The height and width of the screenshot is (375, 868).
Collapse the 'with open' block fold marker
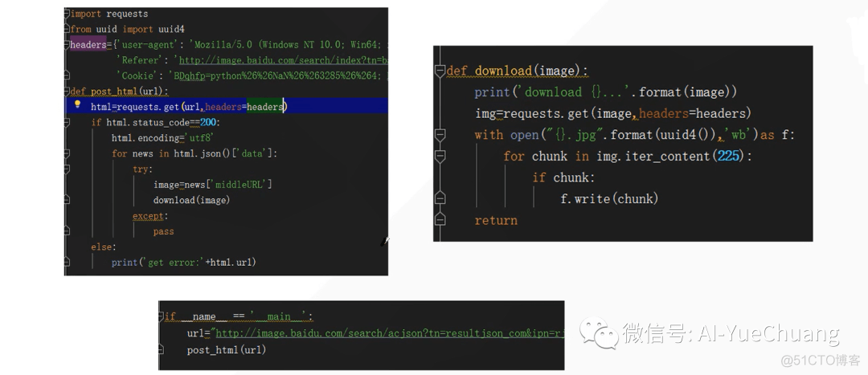[440, 135]
